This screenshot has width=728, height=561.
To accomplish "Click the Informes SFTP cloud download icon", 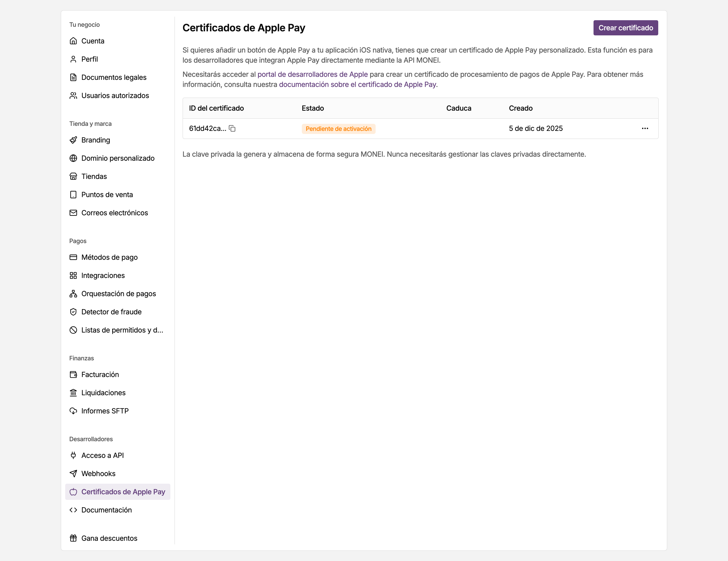I will (x=73, y=411).
